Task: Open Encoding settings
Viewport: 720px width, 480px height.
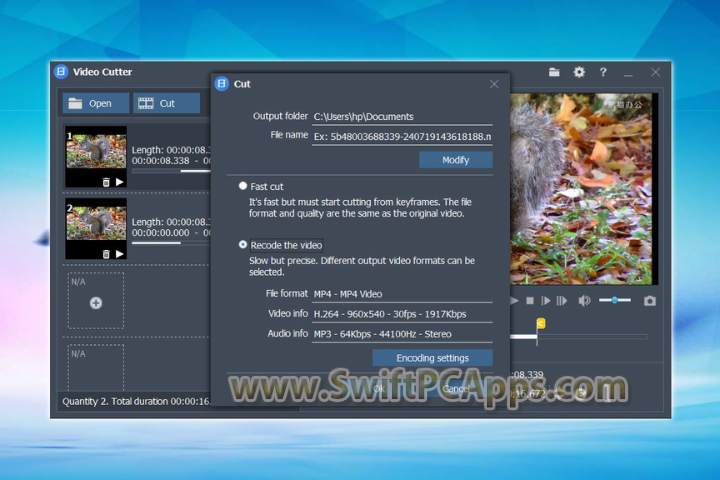Action: pos(433,358)
